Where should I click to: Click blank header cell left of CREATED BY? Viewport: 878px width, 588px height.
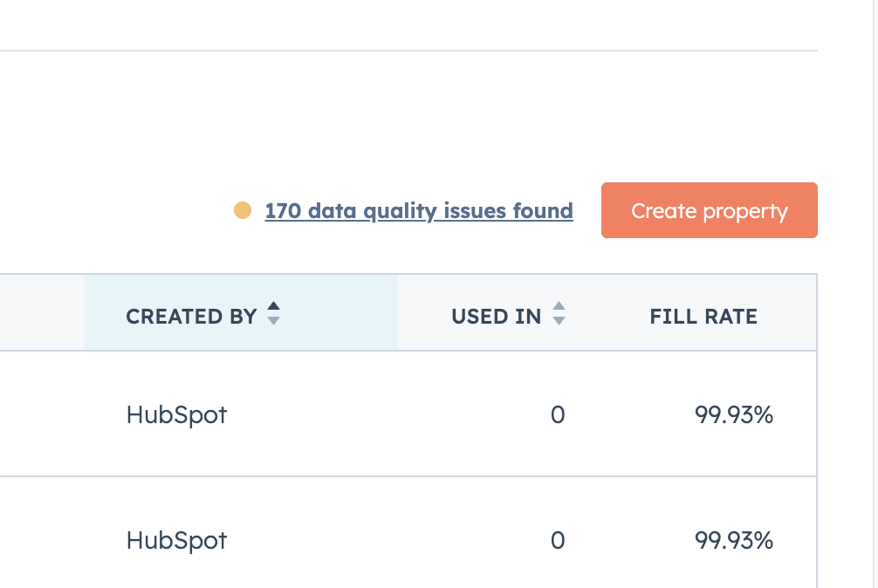42,312
